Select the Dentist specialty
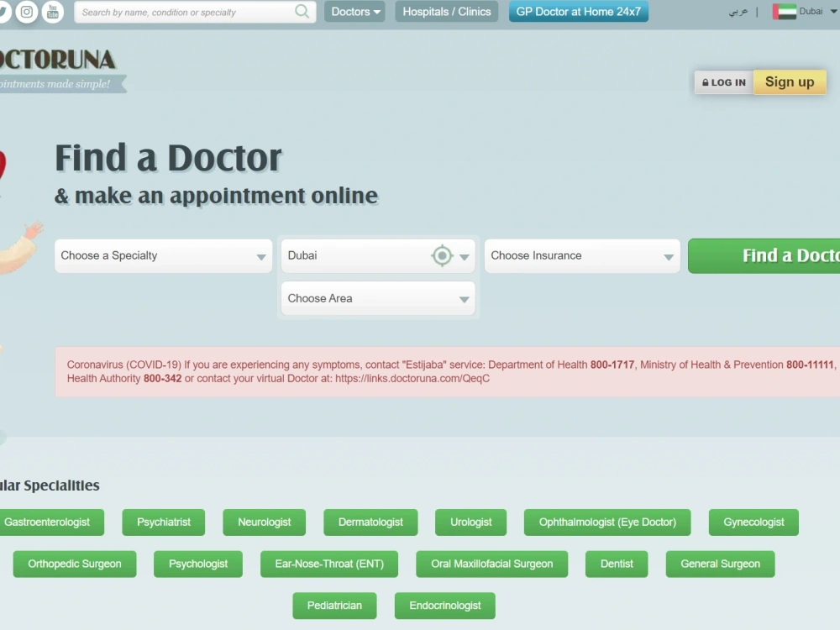This screenshot has height=630, width=840. [x=617, y=564]
